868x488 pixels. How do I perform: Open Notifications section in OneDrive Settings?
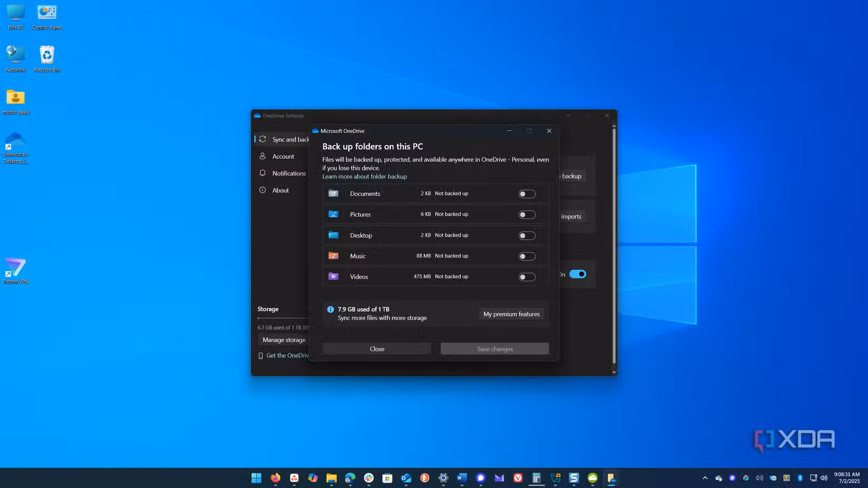click(x=283, y=173)
